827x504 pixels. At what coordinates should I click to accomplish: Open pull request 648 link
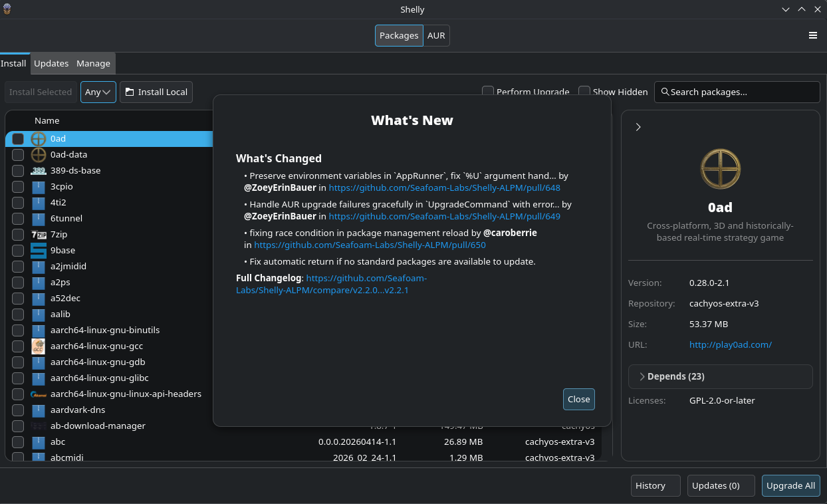point(444,188)
